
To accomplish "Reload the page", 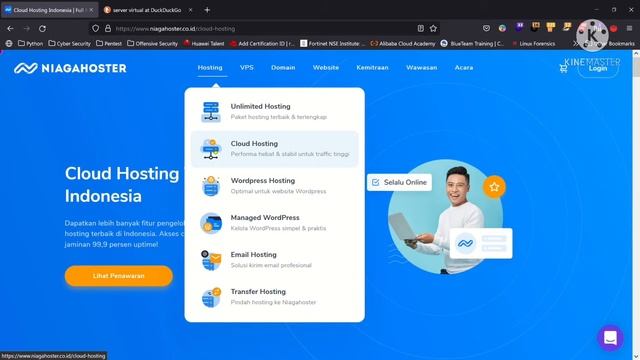I will point(42,29).
